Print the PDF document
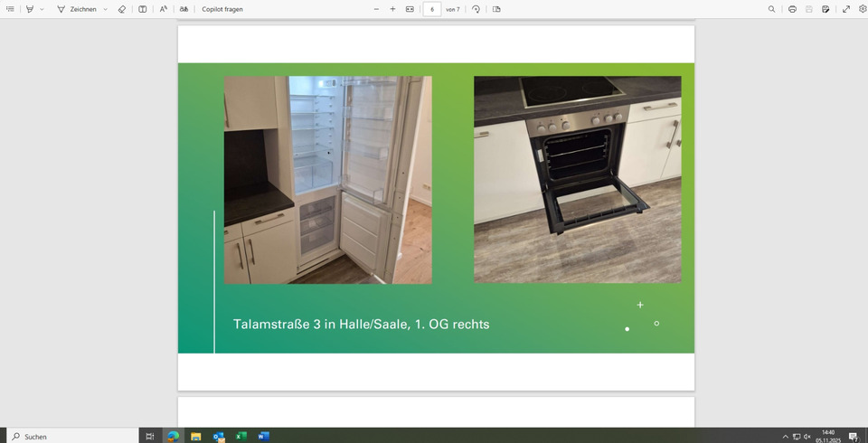868x443 pixels. tap(792, 9)
